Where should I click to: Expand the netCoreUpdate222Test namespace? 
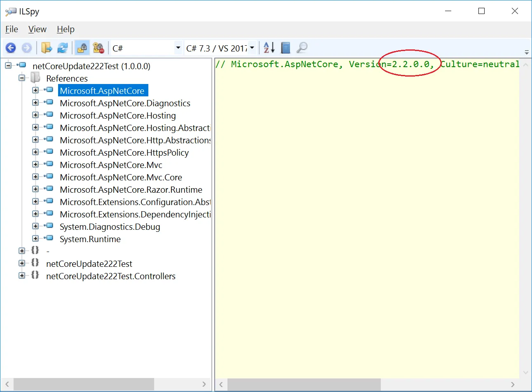tap(22, 263)
